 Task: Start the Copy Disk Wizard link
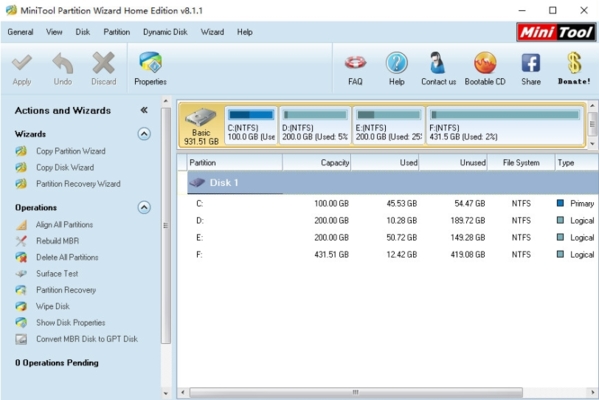coord(65,168)
